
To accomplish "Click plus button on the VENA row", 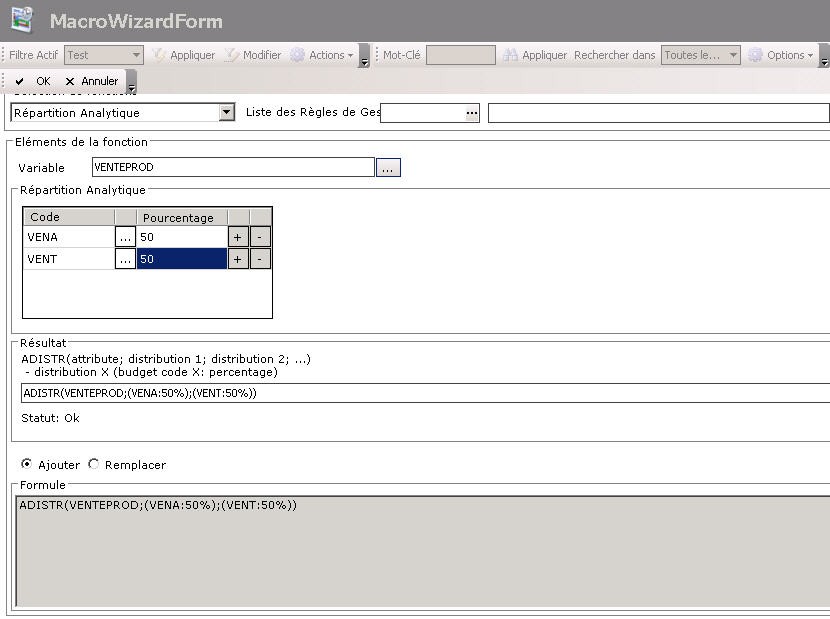I will (238, 237).
